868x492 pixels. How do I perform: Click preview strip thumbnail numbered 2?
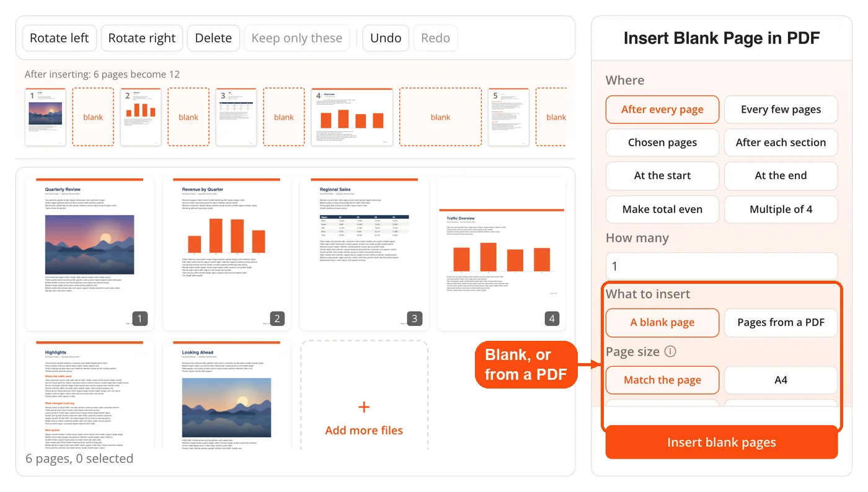click(141, 117)
